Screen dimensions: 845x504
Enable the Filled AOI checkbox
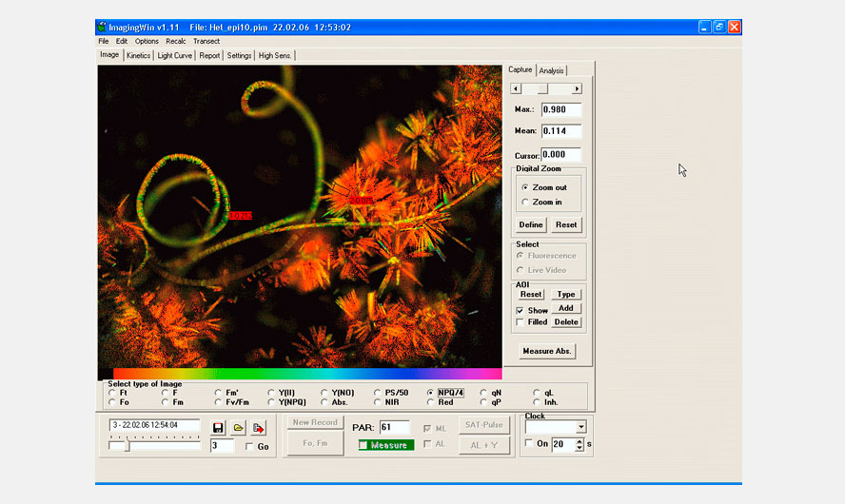click(x=520, y=322)
